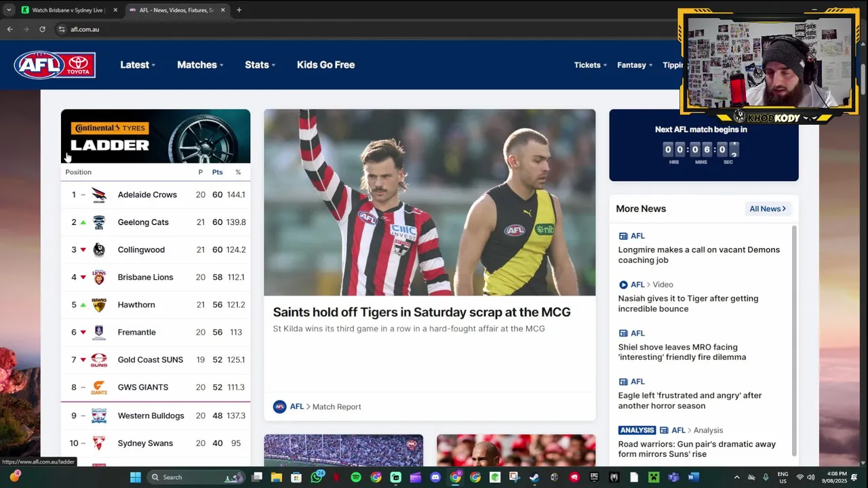Open Discord from the taskbar
868x488 pixels.
(x=435, y=477)
